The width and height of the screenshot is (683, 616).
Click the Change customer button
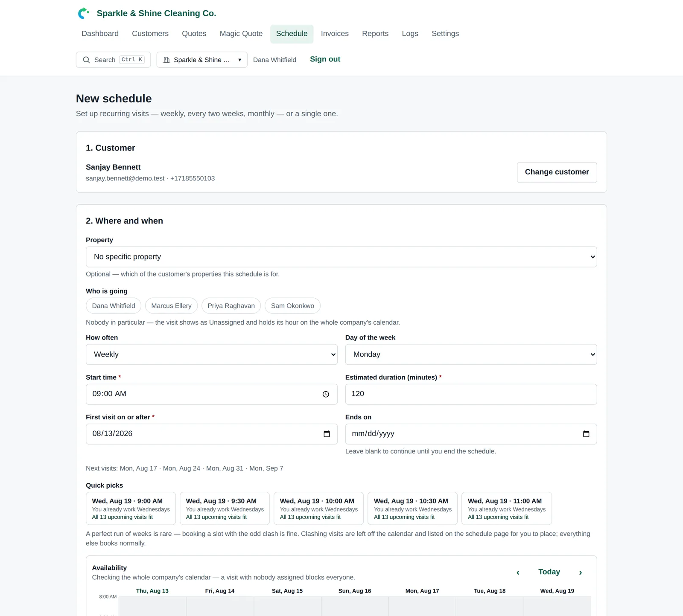[557, 172]
